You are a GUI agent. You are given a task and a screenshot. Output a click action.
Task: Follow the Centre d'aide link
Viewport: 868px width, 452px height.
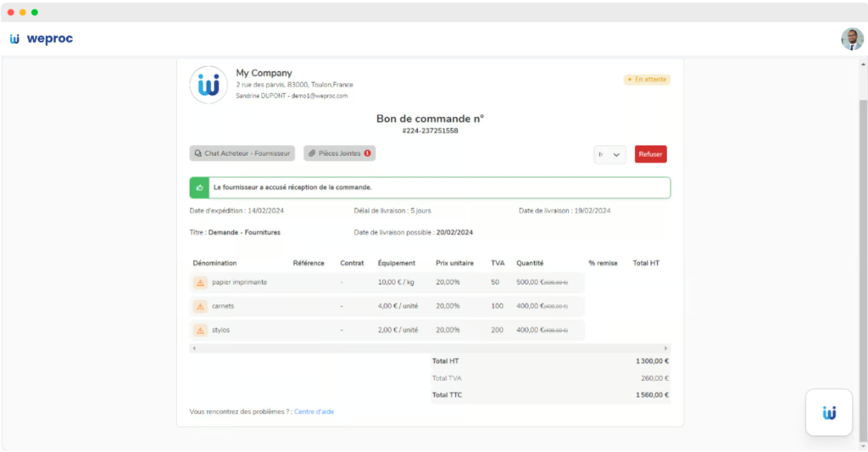(x=314, y=412)
